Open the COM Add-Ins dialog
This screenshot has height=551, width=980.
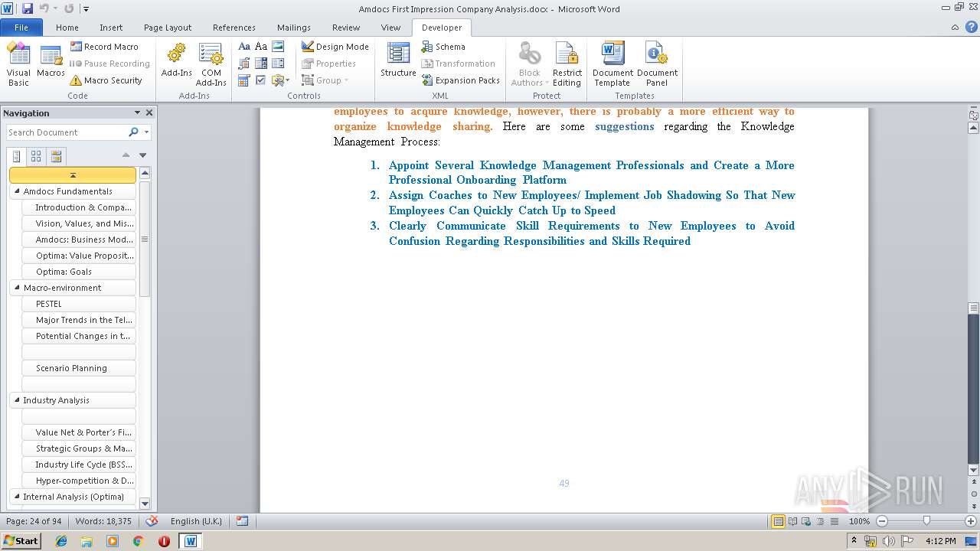(211, 64)
